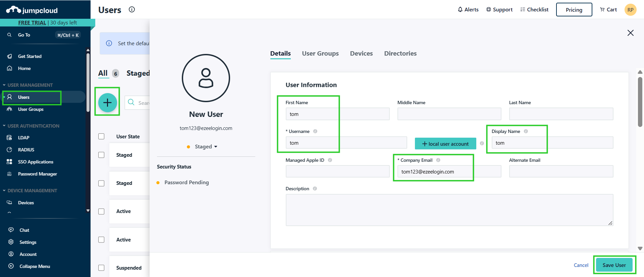The height and width of the screenshot is (277, 644).
Task: Click the Get Started rocket icon
Action: coord(10,56)
